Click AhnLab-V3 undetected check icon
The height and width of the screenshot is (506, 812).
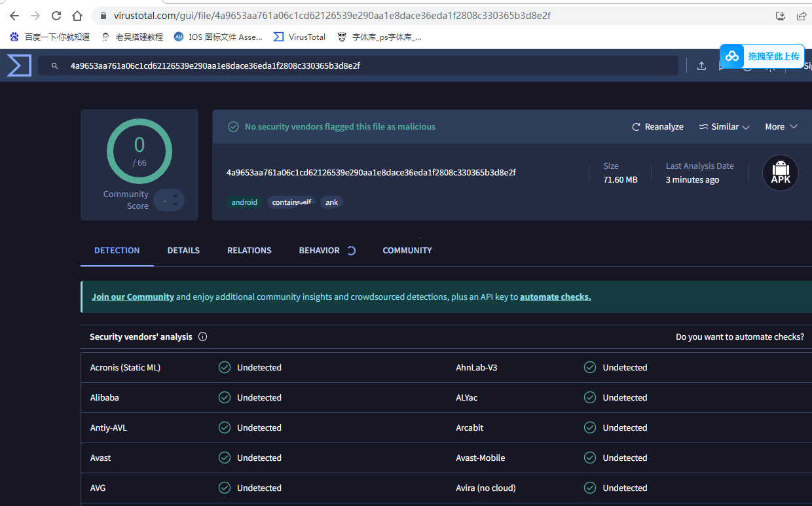[x=590, y=368]
